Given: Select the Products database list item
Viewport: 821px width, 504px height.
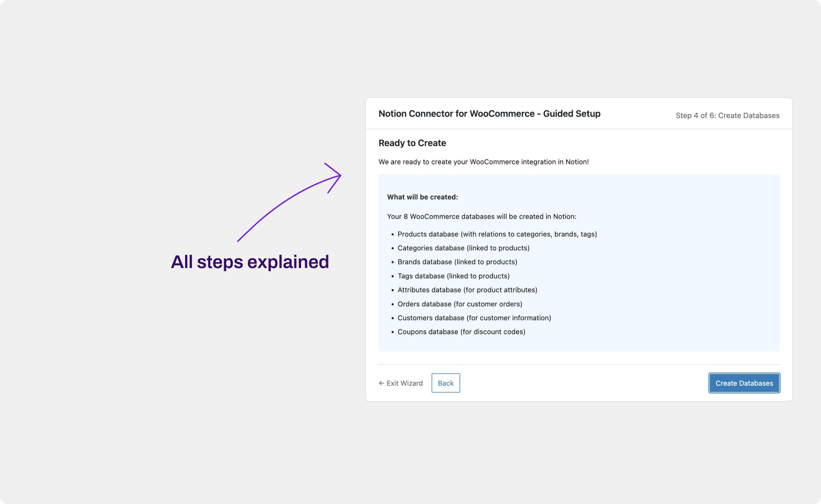Looking at the screenshot, I should point(497,234).
